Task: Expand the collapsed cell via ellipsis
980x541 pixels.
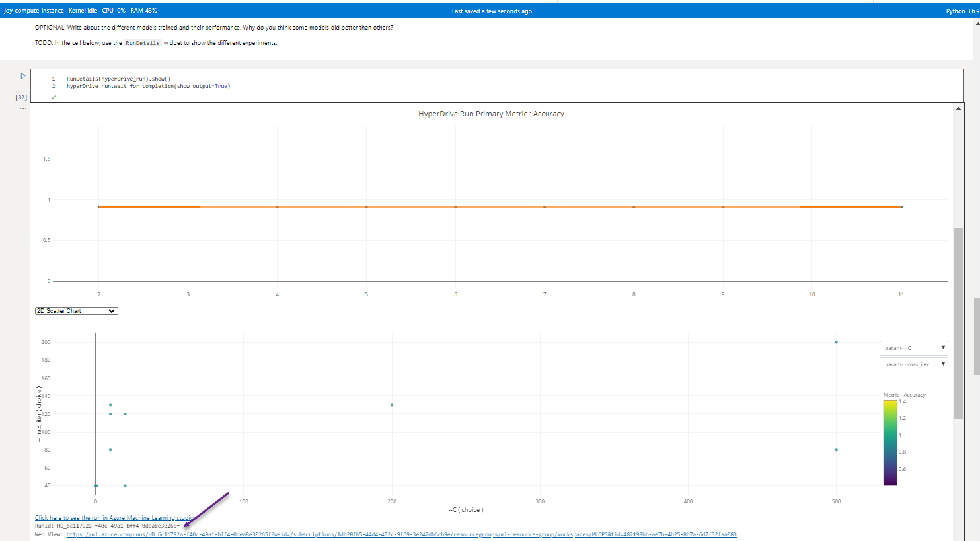Action: 22,108
